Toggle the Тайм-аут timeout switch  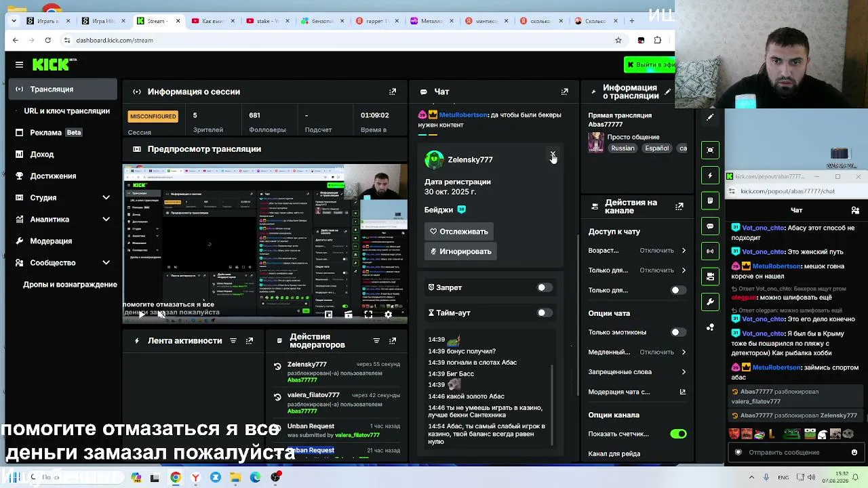click(x=545, y=312)
